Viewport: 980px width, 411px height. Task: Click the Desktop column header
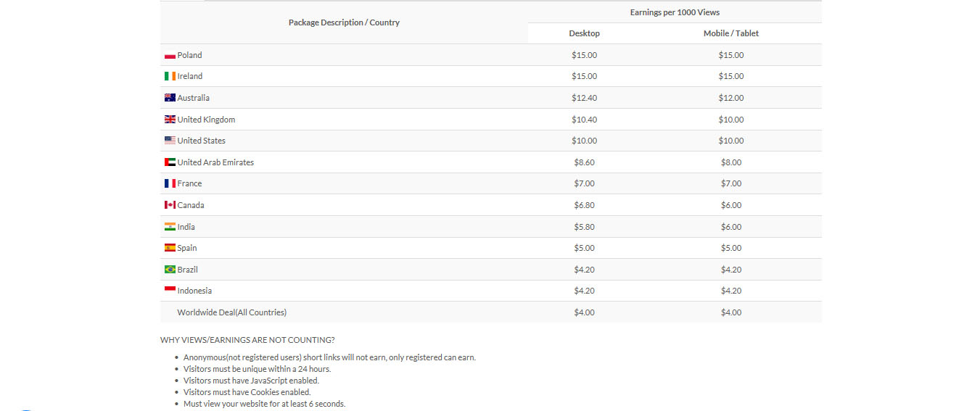click(x=584, y=33)
